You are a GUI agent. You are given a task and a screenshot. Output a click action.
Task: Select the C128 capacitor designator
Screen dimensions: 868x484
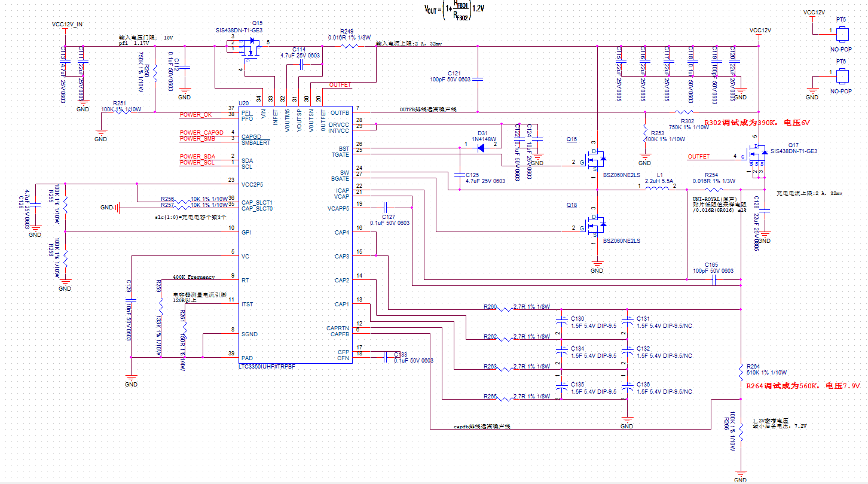click(x=756, y=202)
